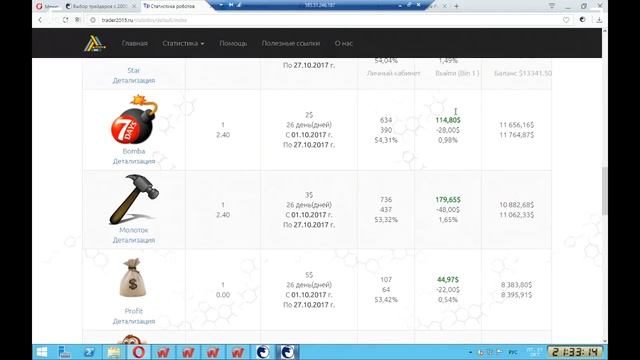Open Личный кабинет link
Viewport: 640px width, 360px height.
393,73
